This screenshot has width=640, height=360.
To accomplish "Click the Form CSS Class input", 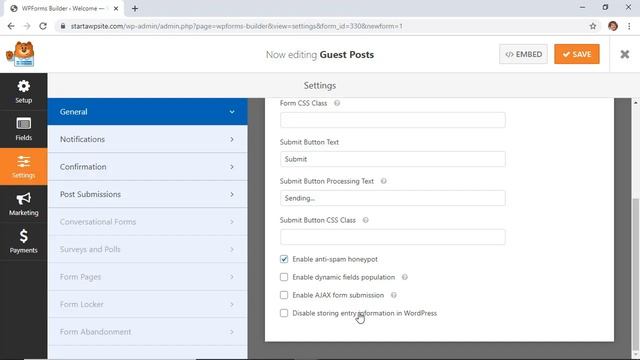I will click(x=393, y=120).
